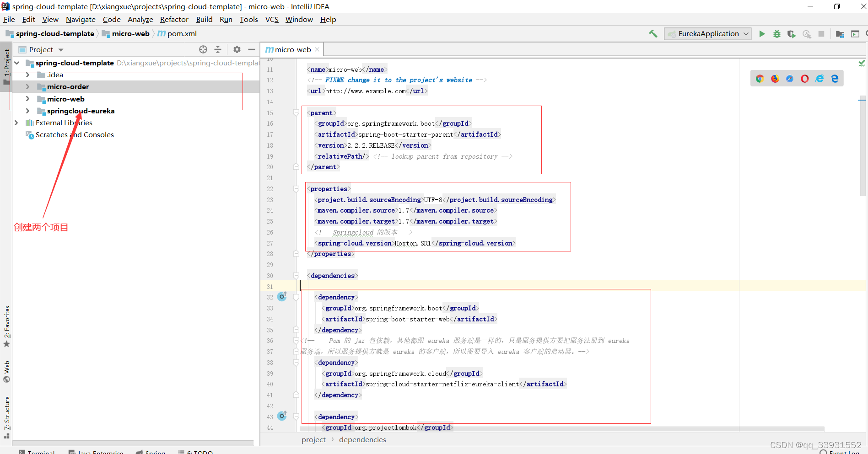
Task: Open the Navigate menu
Action: point(81,20)
